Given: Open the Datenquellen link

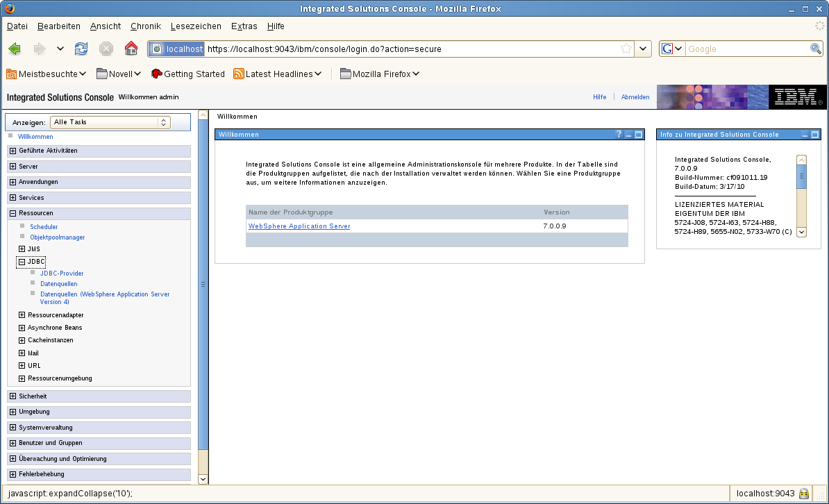Looking at the screenshot, I should [x=59, y=284].
